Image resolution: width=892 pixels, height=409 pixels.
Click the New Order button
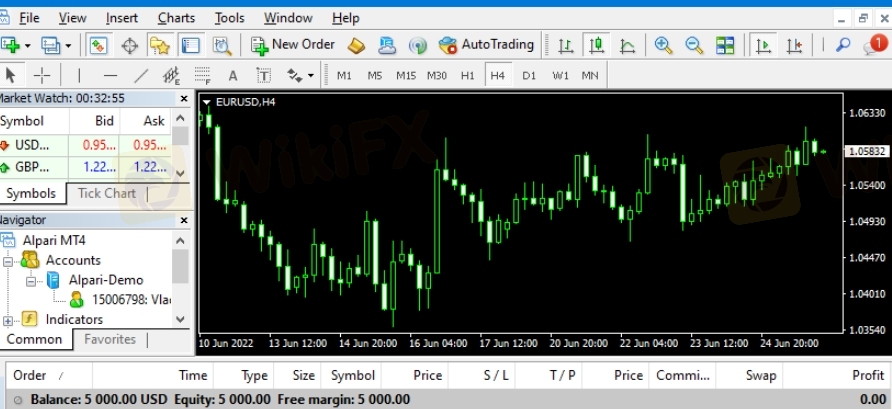tap(292, 45)
